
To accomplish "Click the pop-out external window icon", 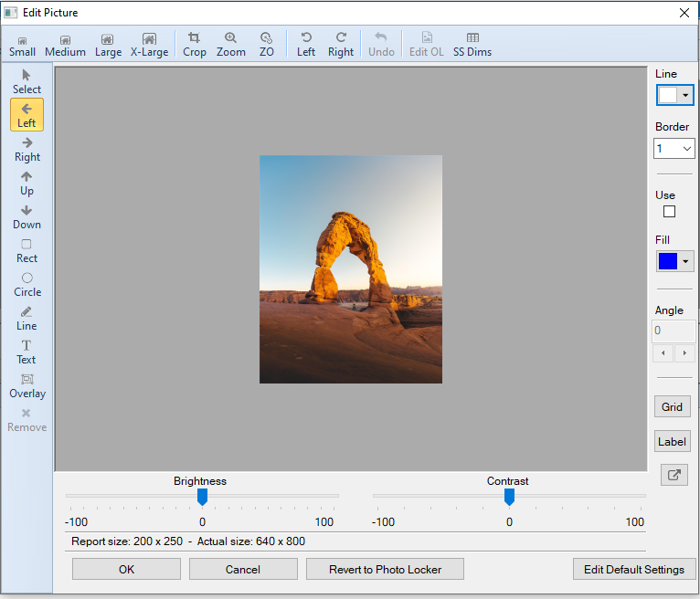I will click(673, 475).
